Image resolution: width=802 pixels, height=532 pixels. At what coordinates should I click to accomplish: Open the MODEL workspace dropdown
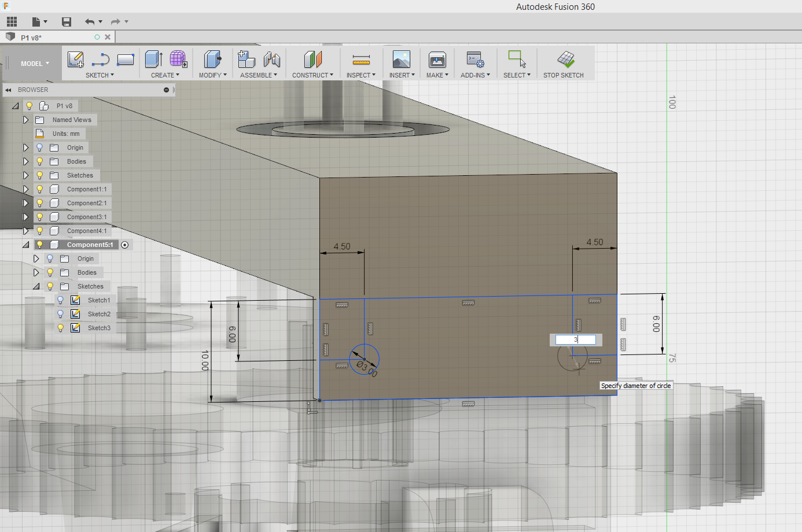(35, 64)
